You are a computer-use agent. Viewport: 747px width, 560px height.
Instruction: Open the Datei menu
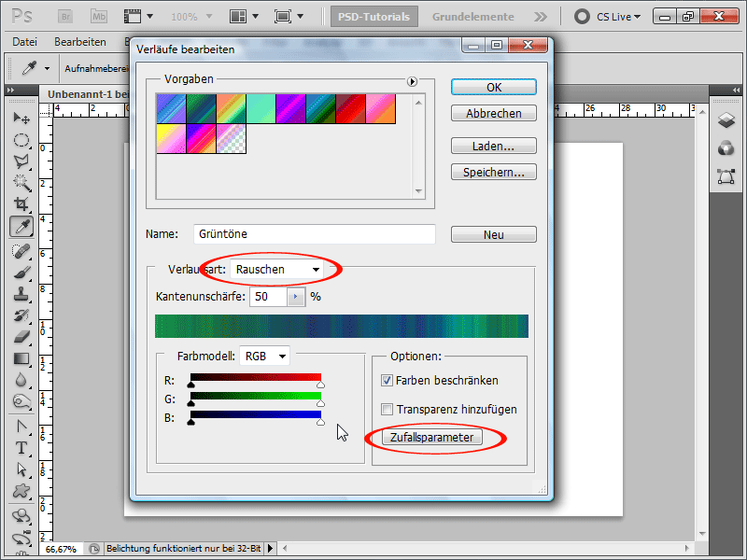[x=25, y=42]
